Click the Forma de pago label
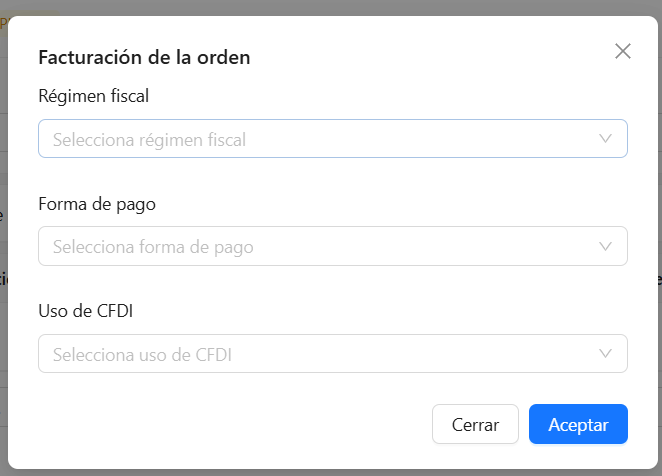 [x=97, y=204]
